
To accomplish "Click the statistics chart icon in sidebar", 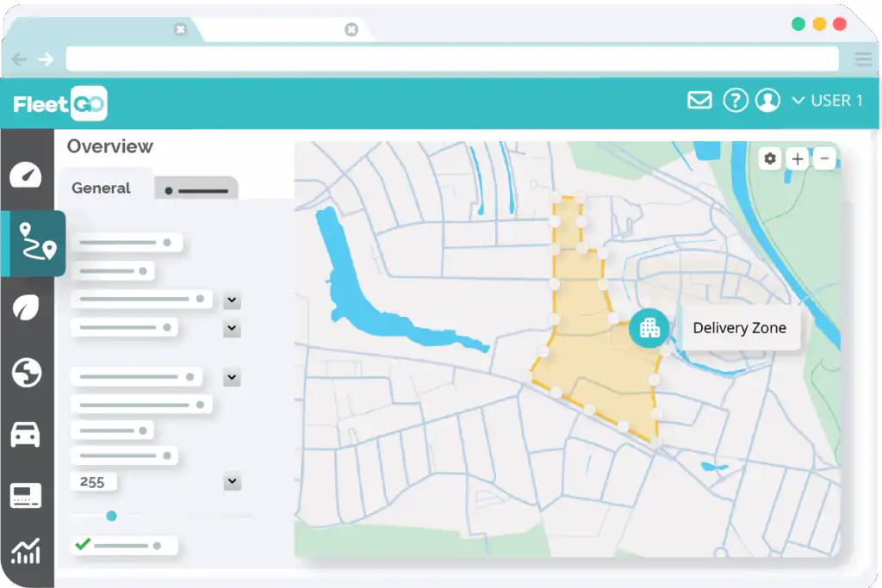I will (27, 553).
